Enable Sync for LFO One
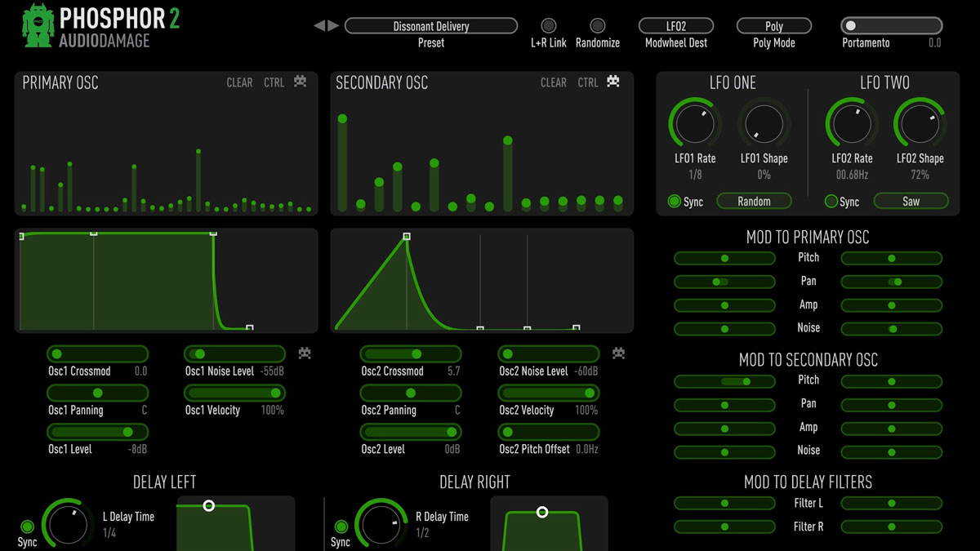The image size is (980, 551). [x=675, y=201]
